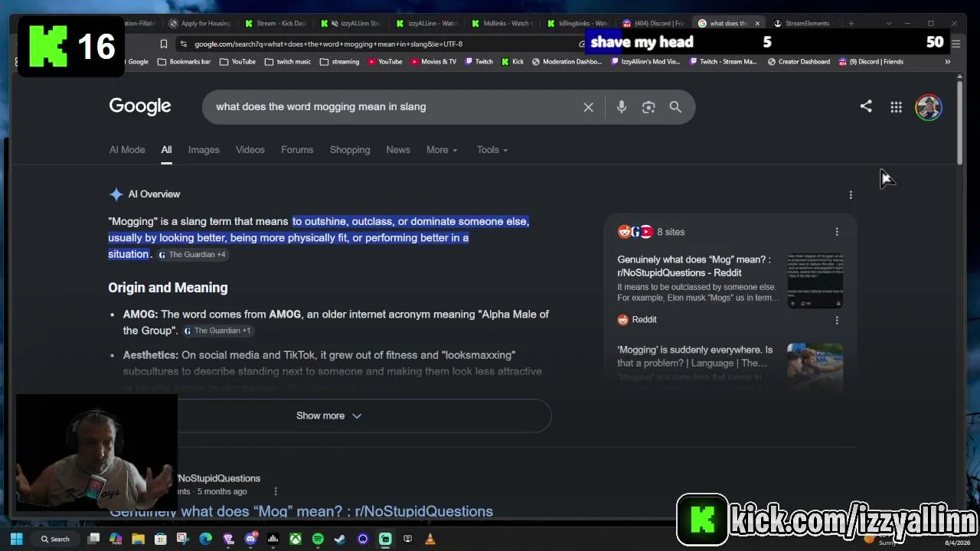Open Microsoft Edge from the taskbar
This screenshot has width=980, height=551.
(x=206, y=539)
